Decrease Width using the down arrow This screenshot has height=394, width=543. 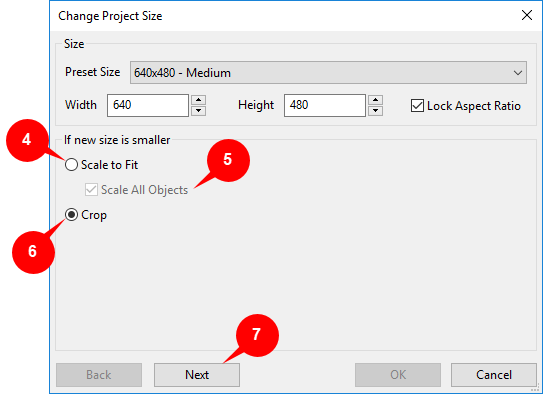tap(198, 111)
